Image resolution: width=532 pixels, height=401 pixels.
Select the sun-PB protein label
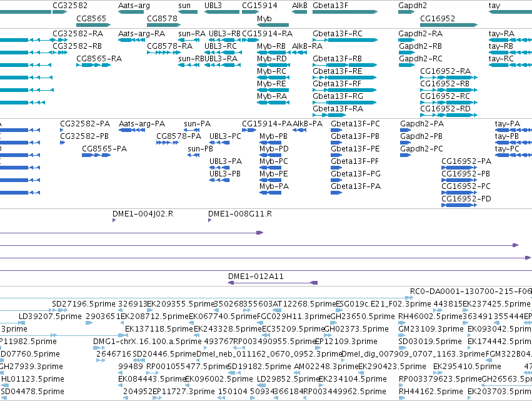point(200,149)
